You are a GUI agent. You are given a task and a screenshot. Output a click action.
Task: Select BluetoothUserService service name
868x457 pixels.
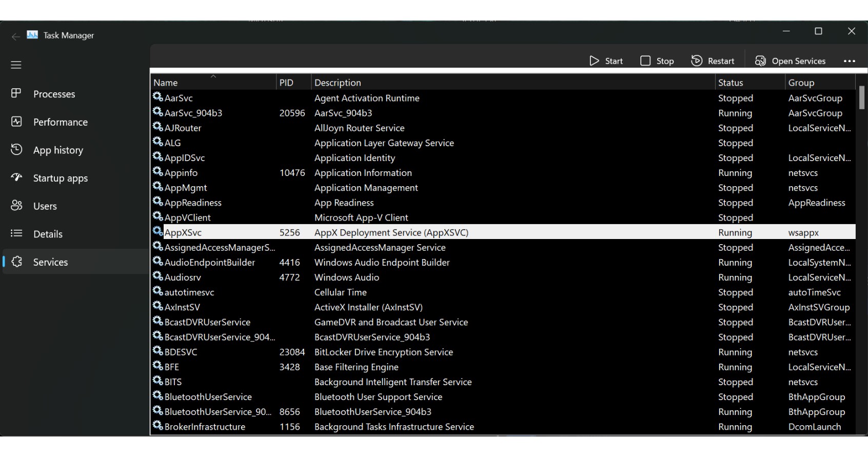(x=208, y=397)
